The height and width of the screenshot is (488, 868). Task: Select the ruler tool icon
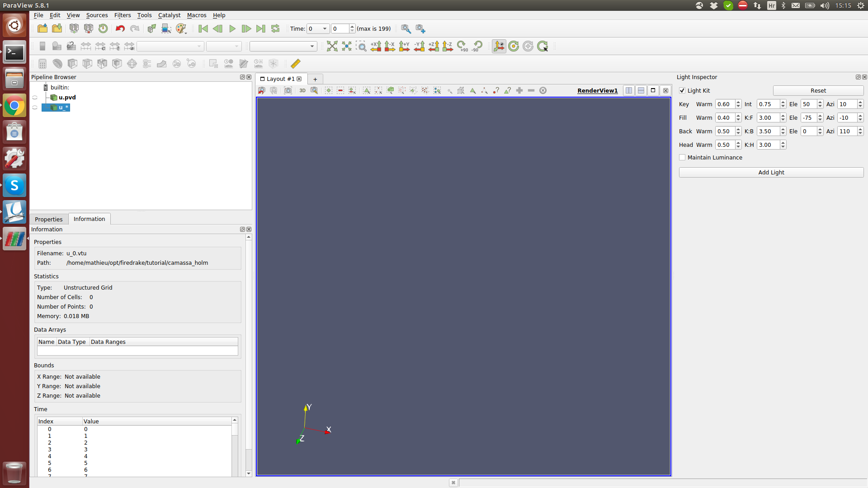(296, 64)
